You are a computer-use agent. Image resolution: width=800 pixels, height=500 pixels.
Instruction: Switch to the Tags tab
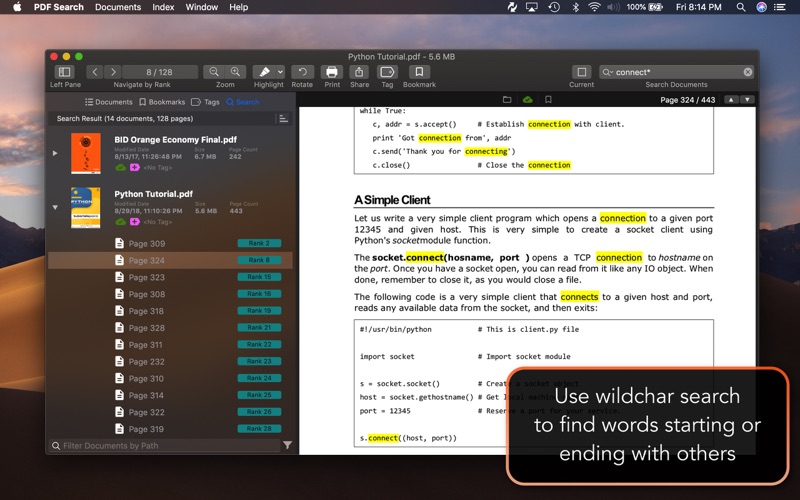tap(205, 102)
